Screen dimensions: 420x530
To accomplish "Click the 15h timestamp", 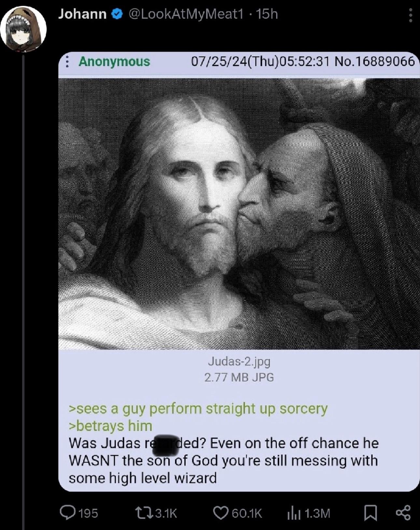I will pos(267,14).
